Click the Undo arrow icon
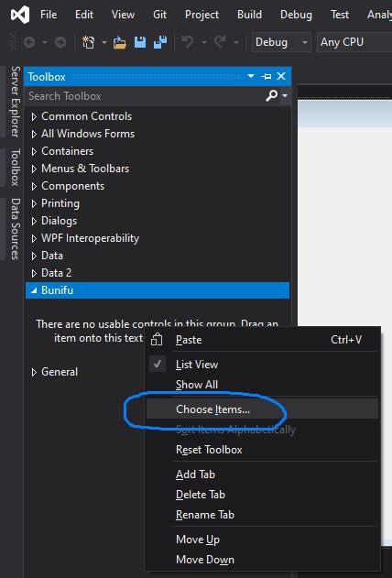Screen dimensions: 392x578 [x=188, y=42]
